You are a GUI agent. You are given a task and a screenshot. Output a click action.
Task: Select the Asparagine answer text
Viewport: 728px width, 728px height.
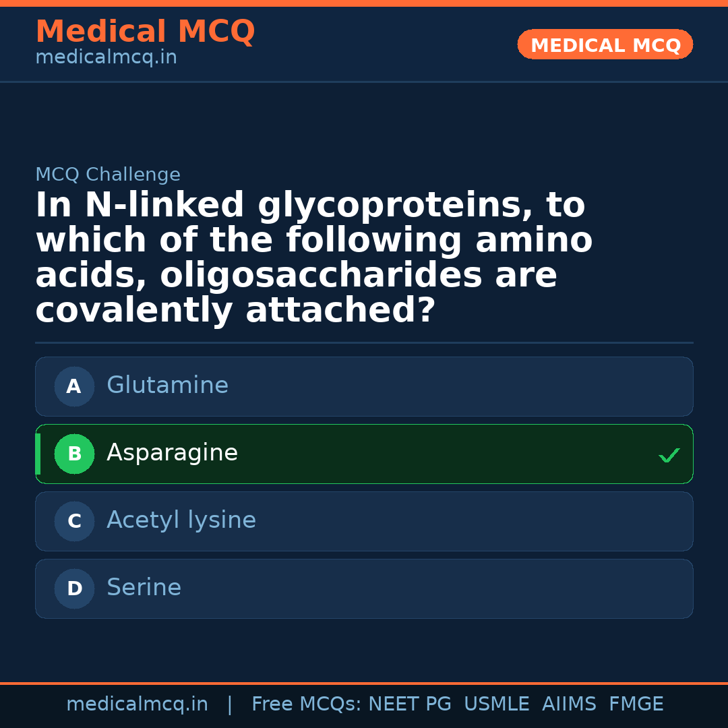pos(172,453)
